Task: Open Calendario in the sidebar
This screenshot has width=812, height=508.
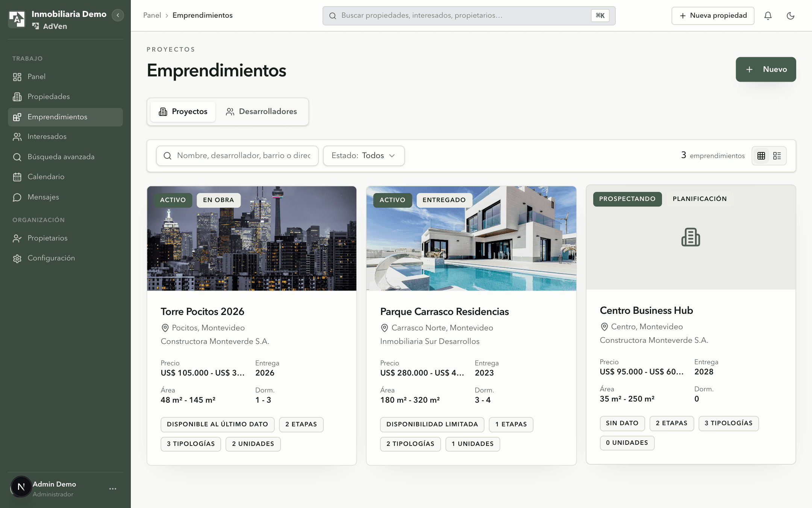Action: 65,177
